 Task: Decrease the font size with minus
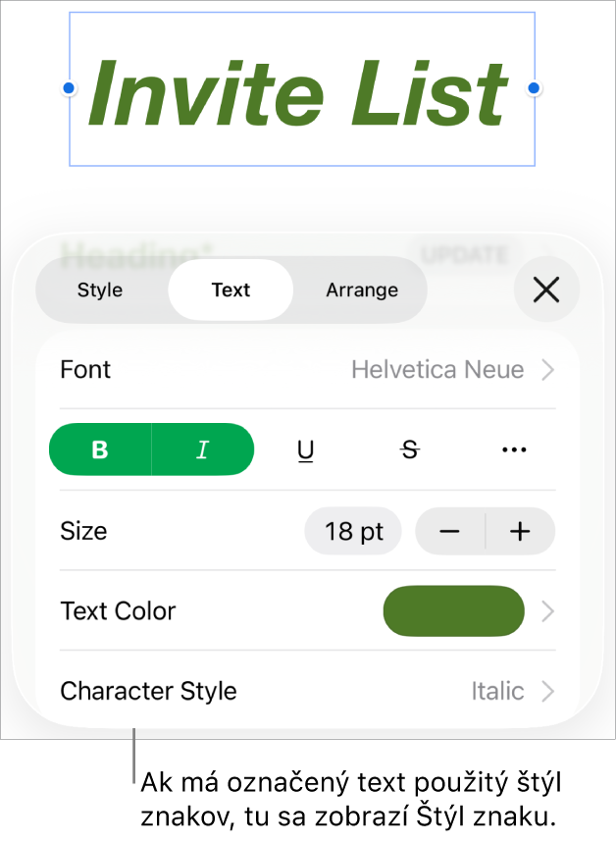click(449, 531)
